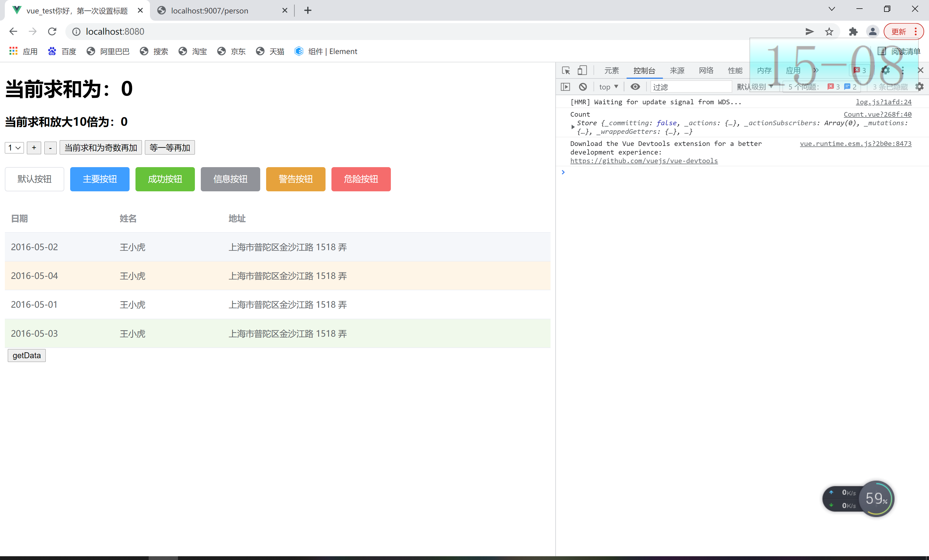
Task: Click the 当前求和为奇数再加 button
Action: 101,148
